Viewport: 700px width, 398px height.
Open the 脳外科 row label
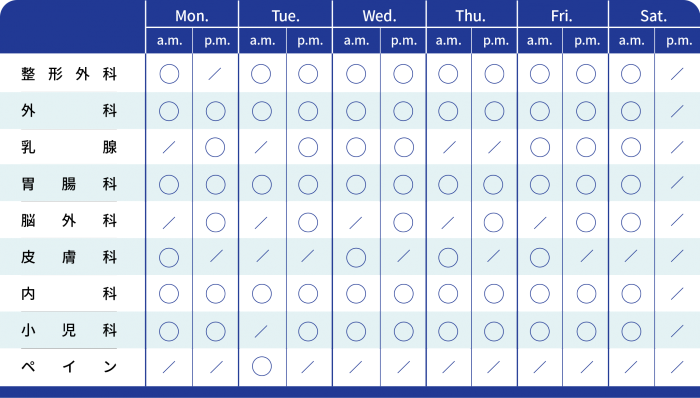[x=69, y=221]
